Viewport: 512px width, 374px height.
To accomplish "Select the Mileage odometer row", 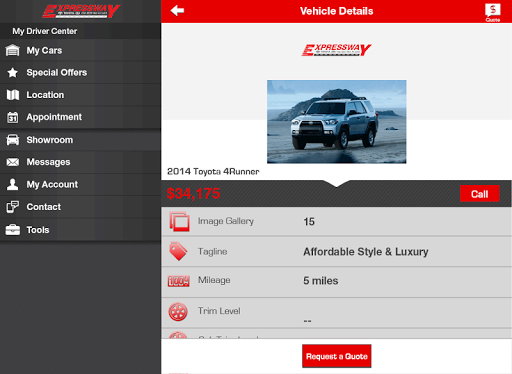I will coord(337,282).
